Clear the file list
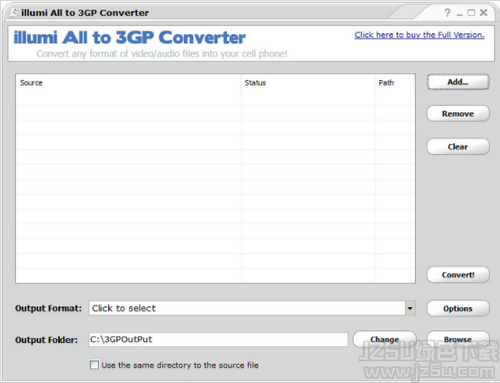The width and height of the screenshot is (500, 383). pyautogui.click(x=458, y=147)
